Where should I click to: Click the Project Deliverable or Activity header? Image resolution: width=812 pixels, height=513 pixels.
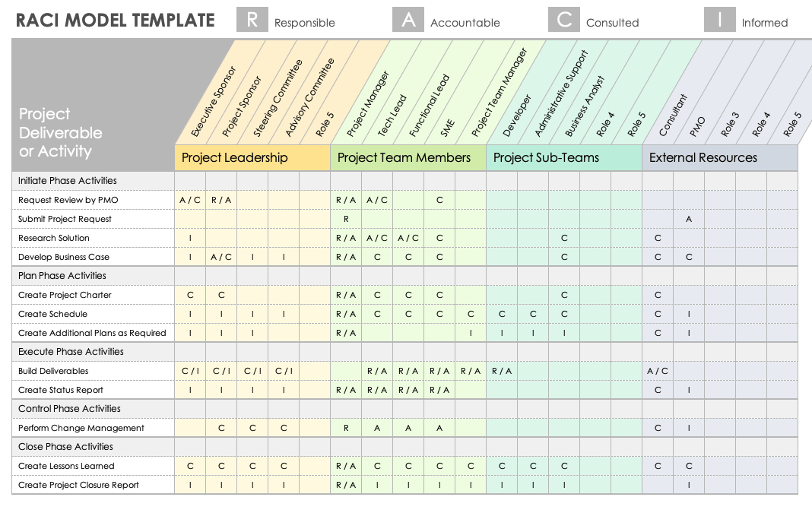coord(60,133)
